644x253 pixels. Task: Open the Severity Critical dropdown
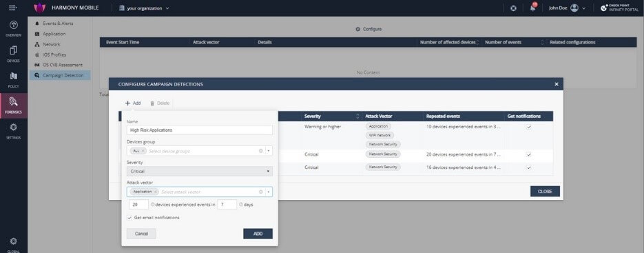(200, 171)
